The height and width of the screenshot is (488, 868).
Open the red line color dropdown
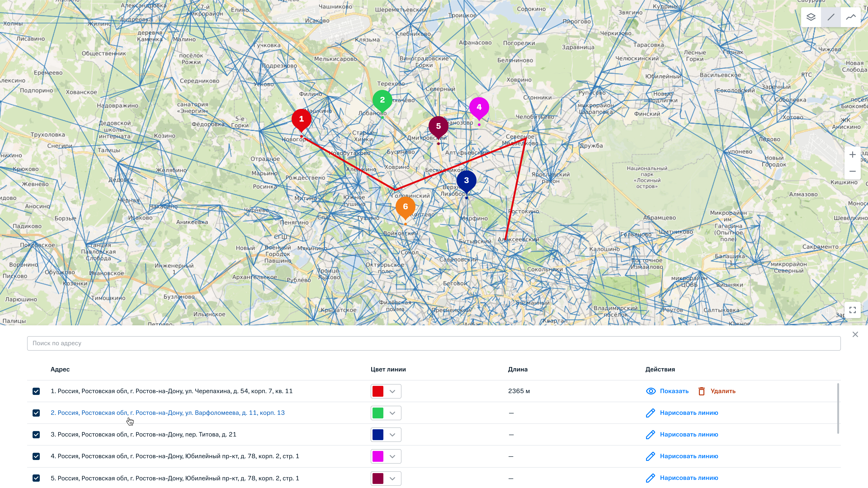[x=392, y=391]
